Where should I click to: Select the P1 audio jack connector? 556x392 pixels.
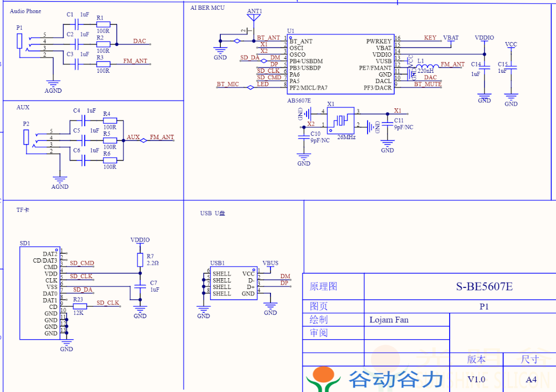20,42
